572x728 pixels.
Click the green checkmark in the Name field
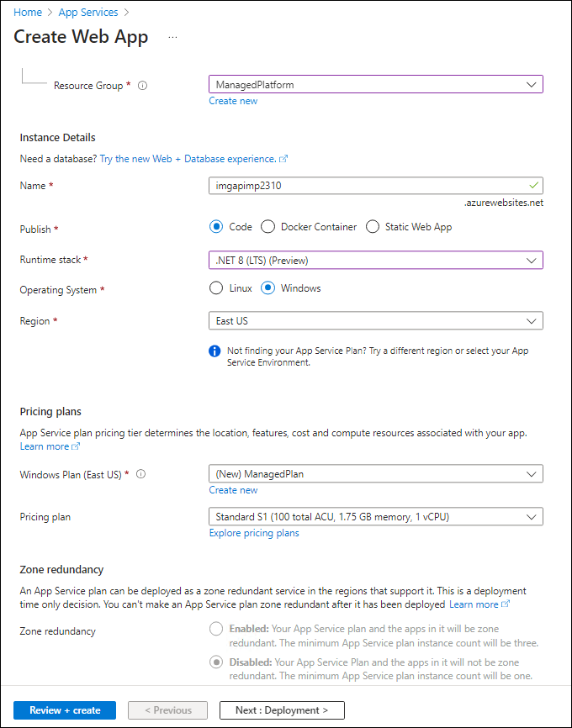coord(532,186)
